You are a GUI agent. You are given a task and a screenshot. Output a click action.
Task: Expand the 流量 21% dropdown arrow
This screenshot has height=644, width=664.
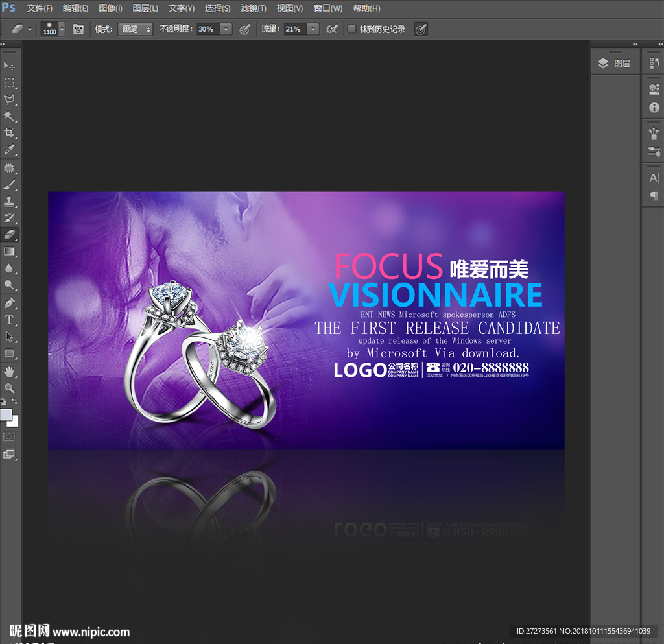[313, 29]
